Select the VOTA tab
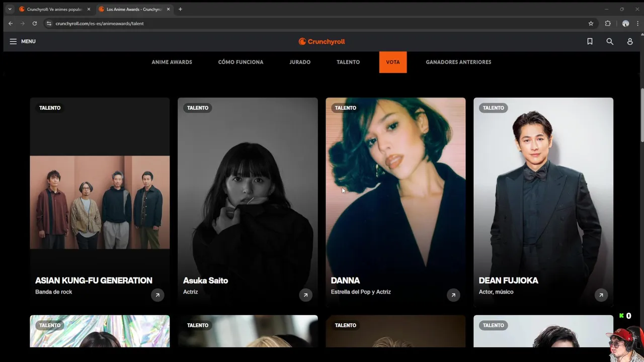 point(393,62)
